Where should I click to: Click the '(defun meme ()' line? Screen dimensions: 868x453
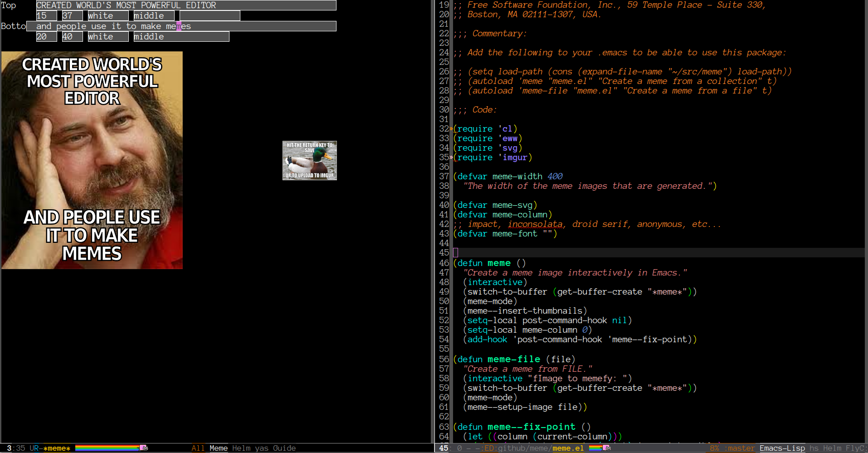(489, 263)
